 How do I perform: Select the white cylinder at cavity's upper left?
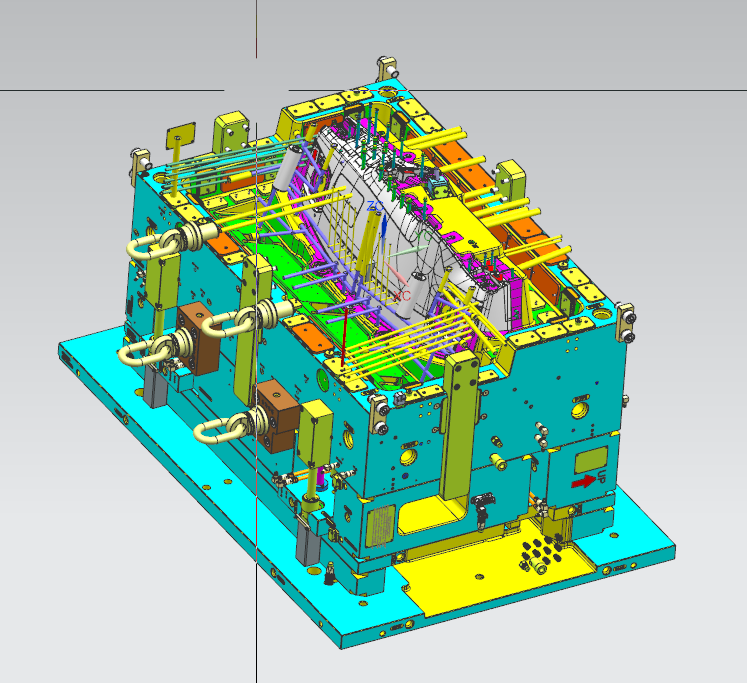[x=288, y=168]
